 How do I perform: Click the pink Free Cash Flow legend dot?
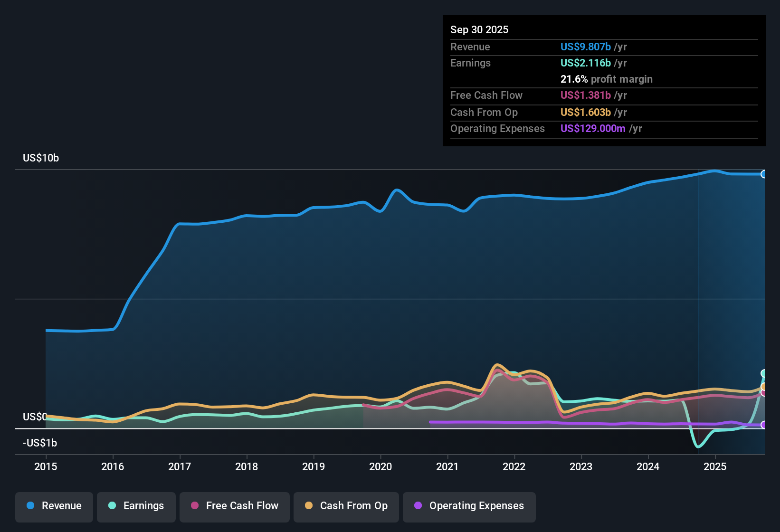[195, 505]
